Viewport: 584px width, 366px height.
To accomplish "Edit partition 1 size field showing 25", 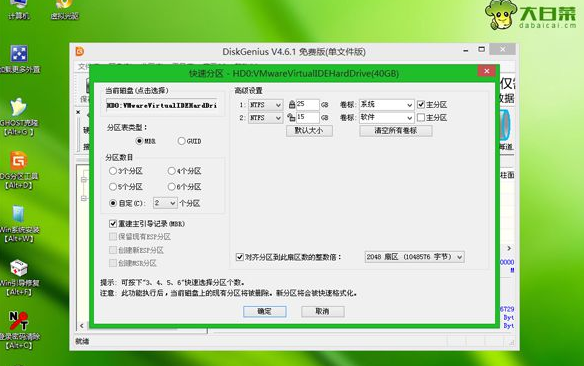I will [x=308, y=105].
